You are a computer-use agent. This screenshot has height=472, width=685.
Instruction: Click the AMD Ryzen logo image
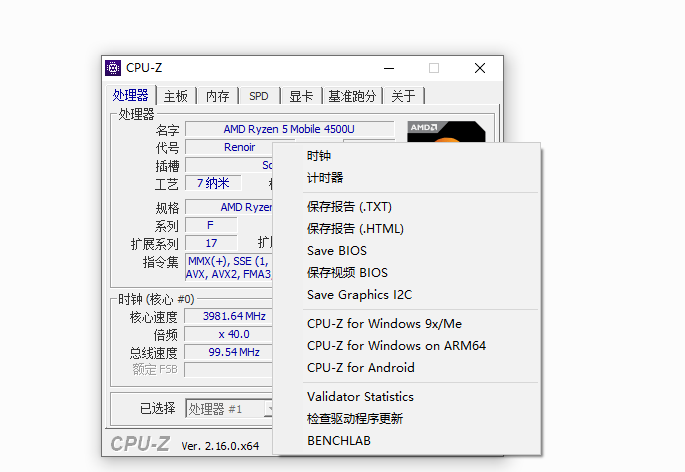point(446,132)
